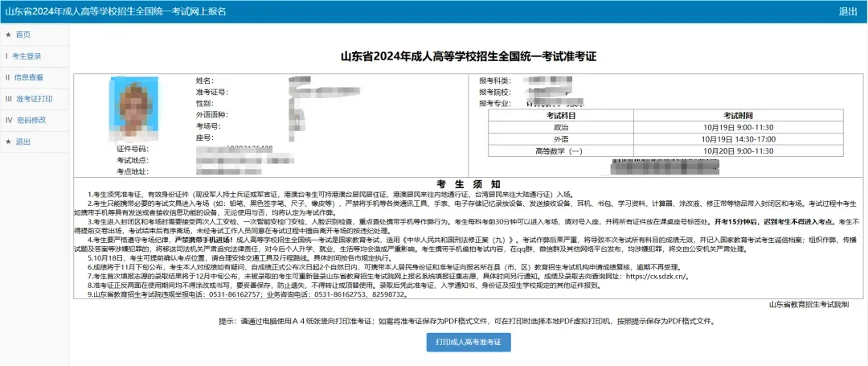Click the 姓名 field label
The width and height of the screenshot is (868, 366).
coord(205,80)
